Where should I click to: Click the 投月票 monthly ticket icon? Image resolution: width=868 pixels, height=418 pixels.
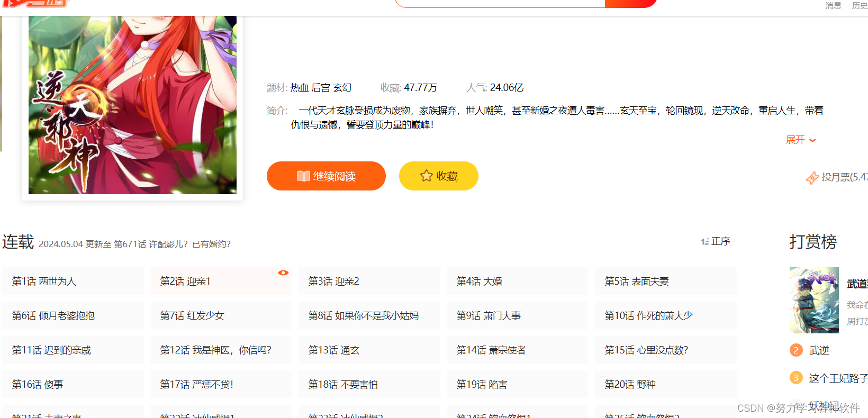pyautogui.click(x=812, y=178)
